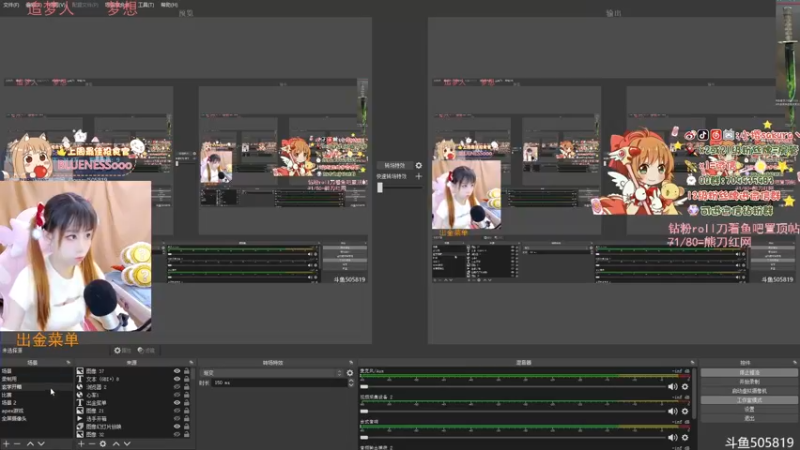Start the virtual camera button
Image resolution: width=800 pixels, height=450 pixels.
pos(749,391)
